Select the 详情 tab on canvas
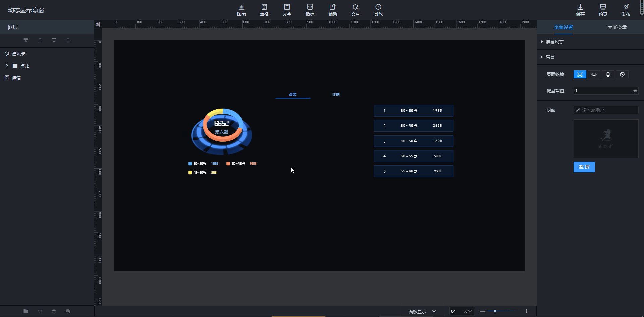Screen dimensions: 644x317 (x=336, y=94)
